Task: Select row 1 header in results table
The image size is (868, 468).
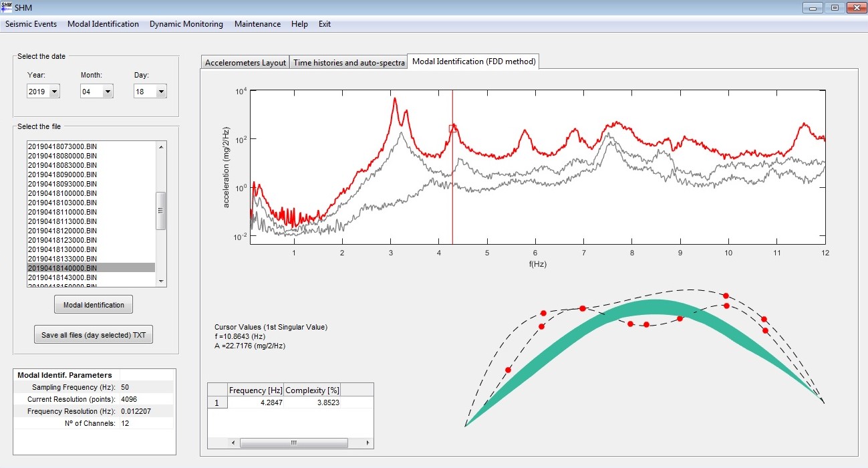Action: click(x=217, y=402)
